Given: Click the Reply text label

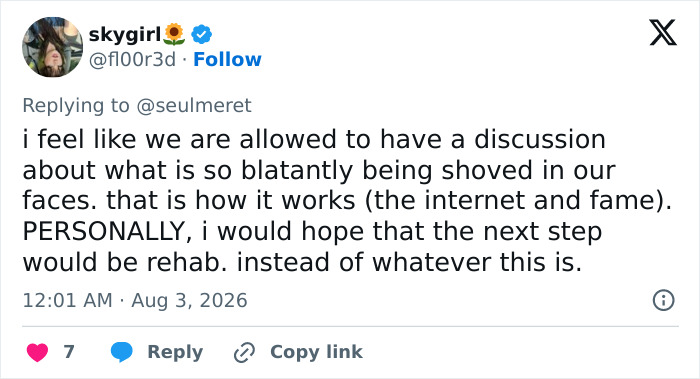Looking at the screenshot, I should [x=175, y=352].
